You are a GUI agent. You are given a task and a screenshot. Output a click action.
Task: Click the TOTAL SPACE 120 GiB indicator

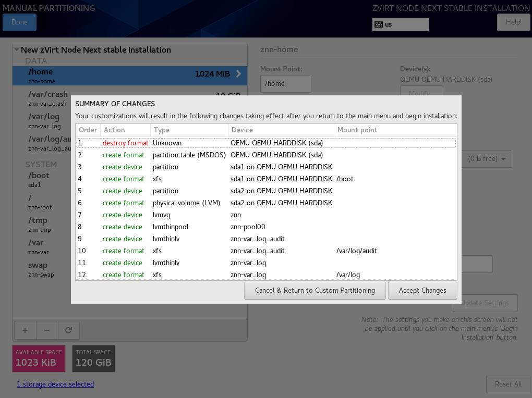tap(93, 359)
